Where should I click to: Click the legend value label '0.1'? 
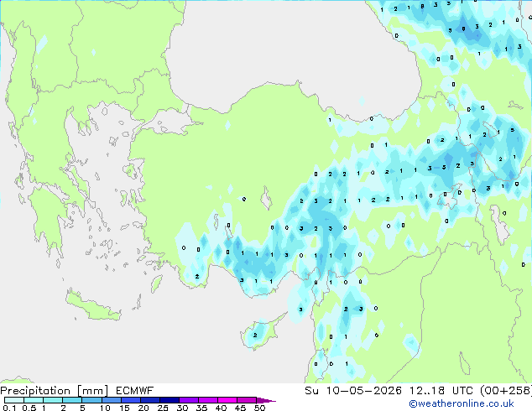9,408
